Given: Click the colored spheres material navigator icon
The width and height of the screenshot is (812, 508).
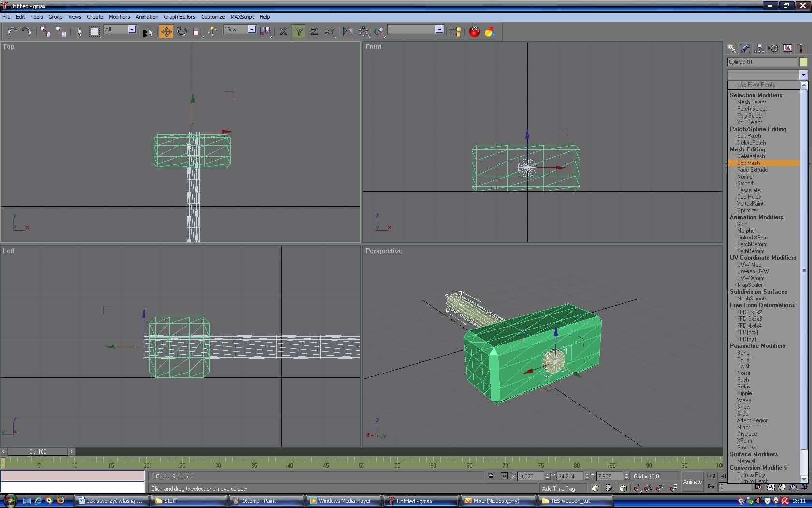Looking at the screenshot, I should coord(490,31).
